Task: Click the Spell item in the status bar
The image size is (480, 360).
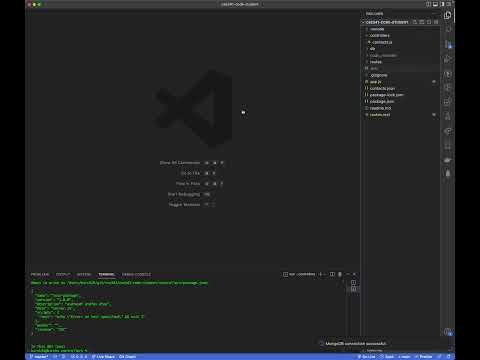Action: [387, 357]
